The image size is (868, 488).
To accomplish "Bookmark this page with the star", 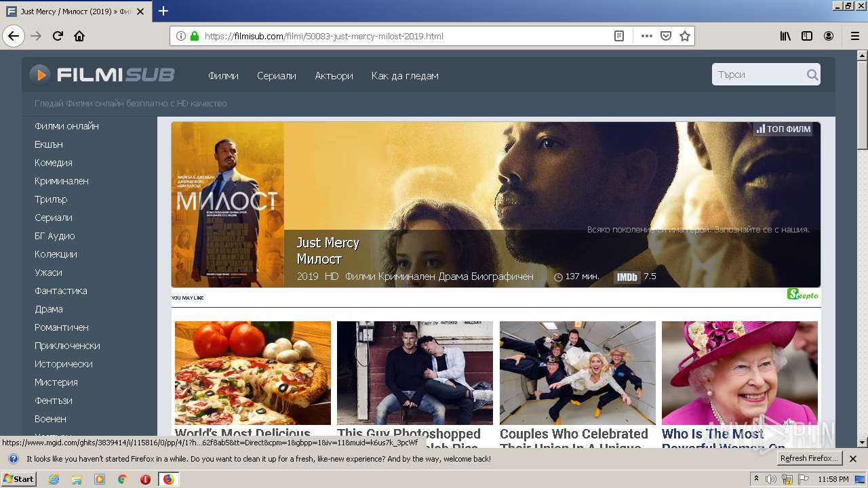I will 685,36.
